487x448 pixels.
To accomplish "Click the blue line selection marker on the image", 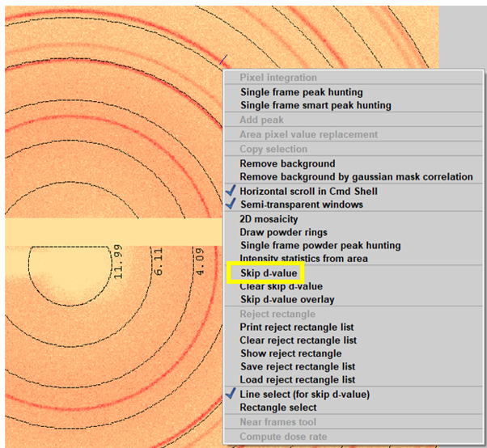I will 223,59.
